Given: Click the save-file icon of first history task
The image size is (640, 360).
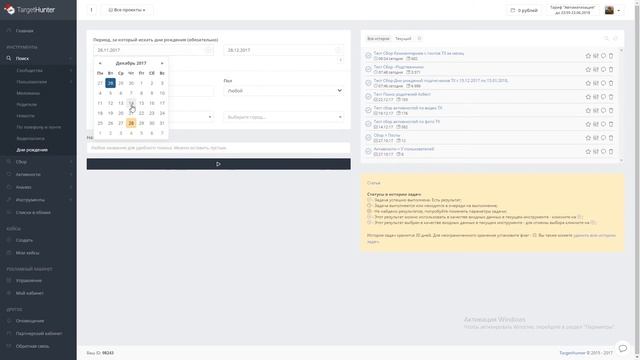Looking at the screenshot, I should tap(596, 56).
